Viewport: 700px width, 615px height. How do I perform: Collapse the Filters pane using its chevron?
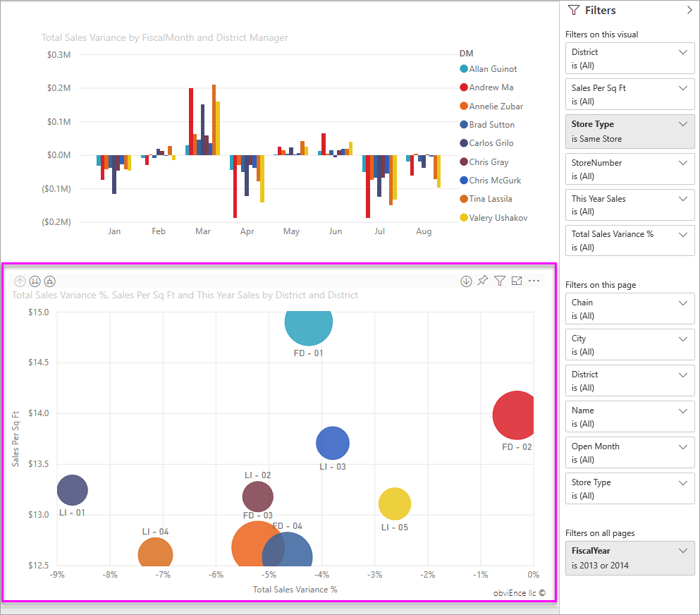[689, 10]
